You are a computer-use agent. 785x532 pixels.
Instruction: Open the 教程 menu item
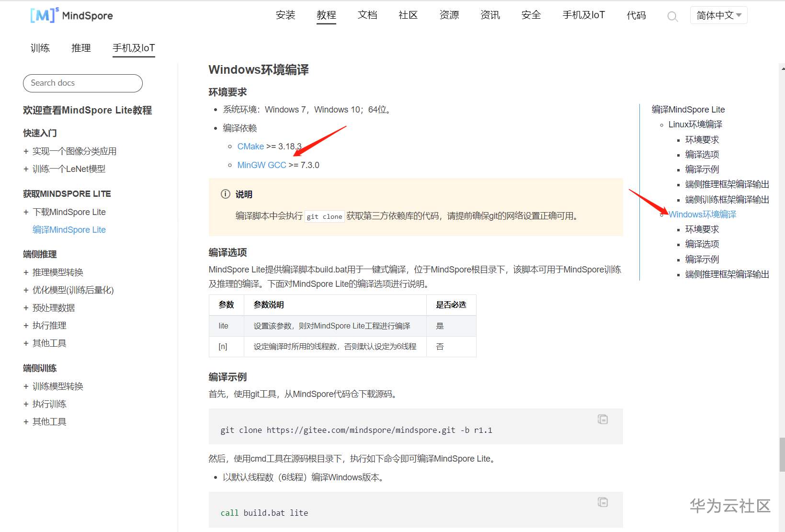tap(326, 15)
